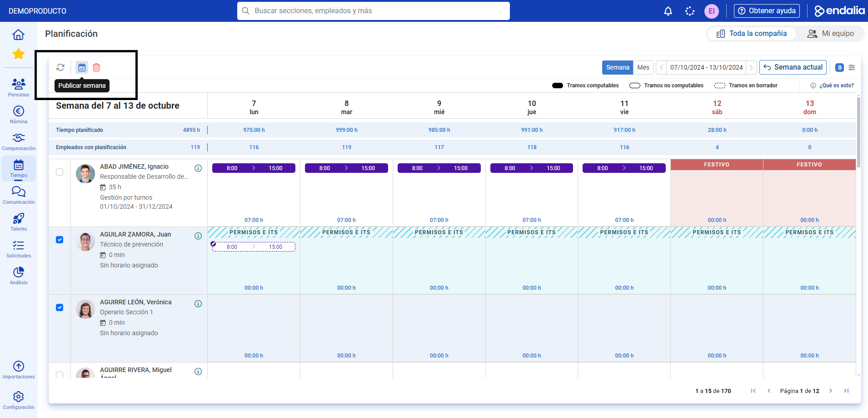Open the apps dots icon in header

click(690, 11)
